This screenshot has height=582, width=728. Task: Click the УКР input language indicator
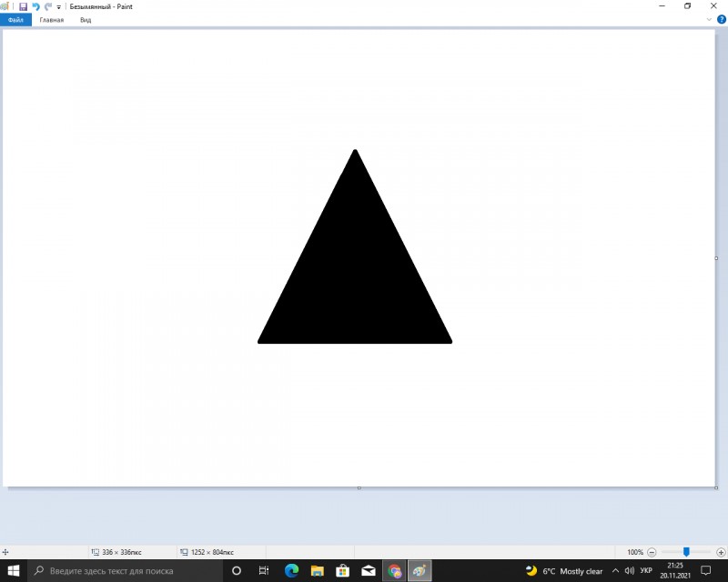point(646,571)
